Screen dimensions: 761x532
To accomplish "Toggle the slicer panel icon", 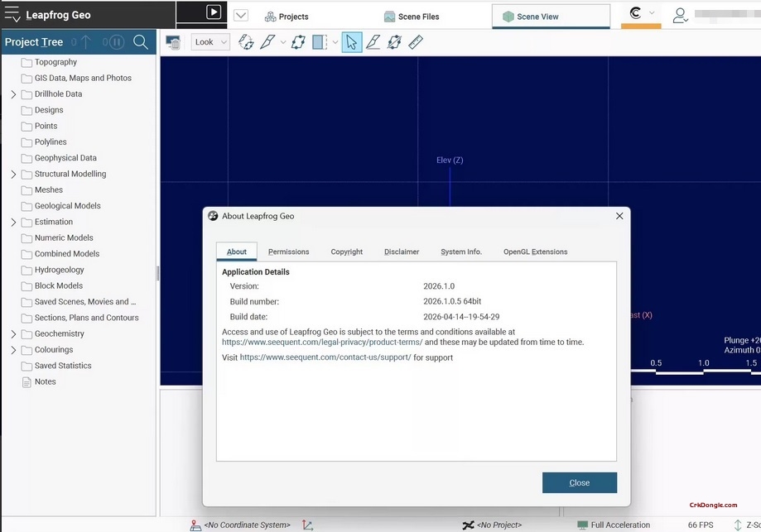I will pos(320,42).
